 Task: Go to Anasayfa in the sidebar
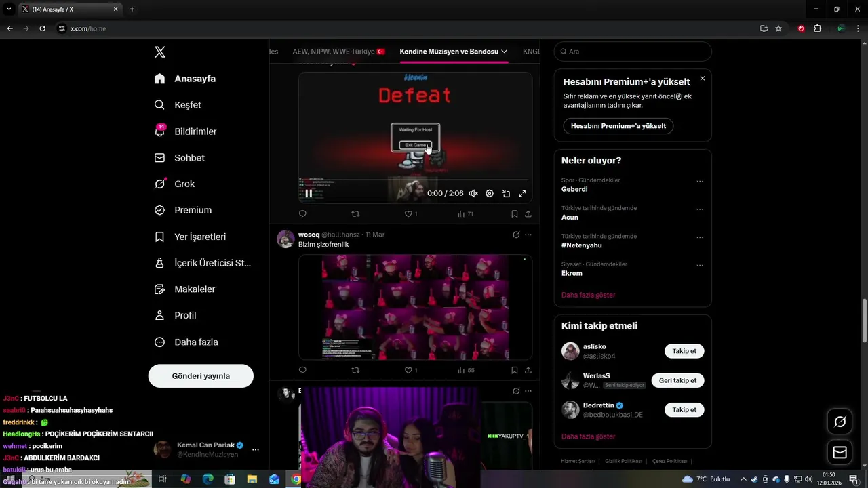184,79
